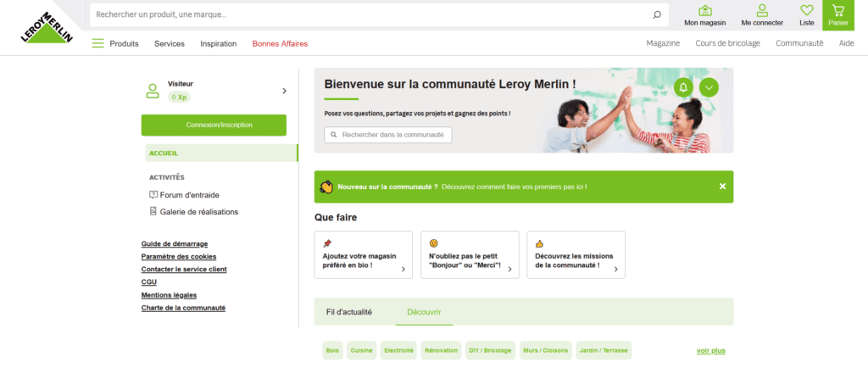Click the notification bell icon
The height and width of the screenshot is (368, 868).
(x=683, y=87)
